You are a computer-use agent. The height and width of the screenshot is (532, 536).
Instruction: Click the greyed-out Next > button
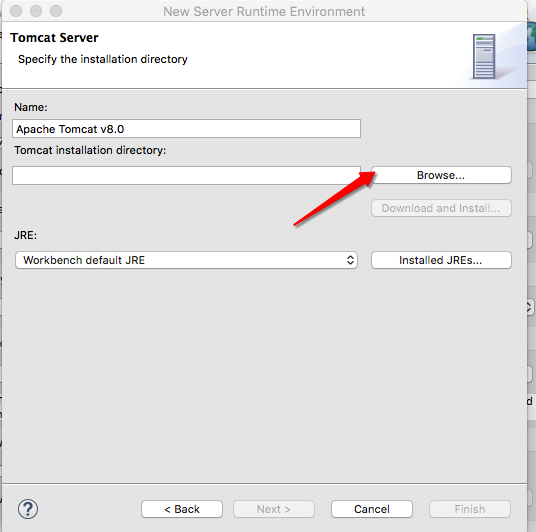click(x=274, y=509)
